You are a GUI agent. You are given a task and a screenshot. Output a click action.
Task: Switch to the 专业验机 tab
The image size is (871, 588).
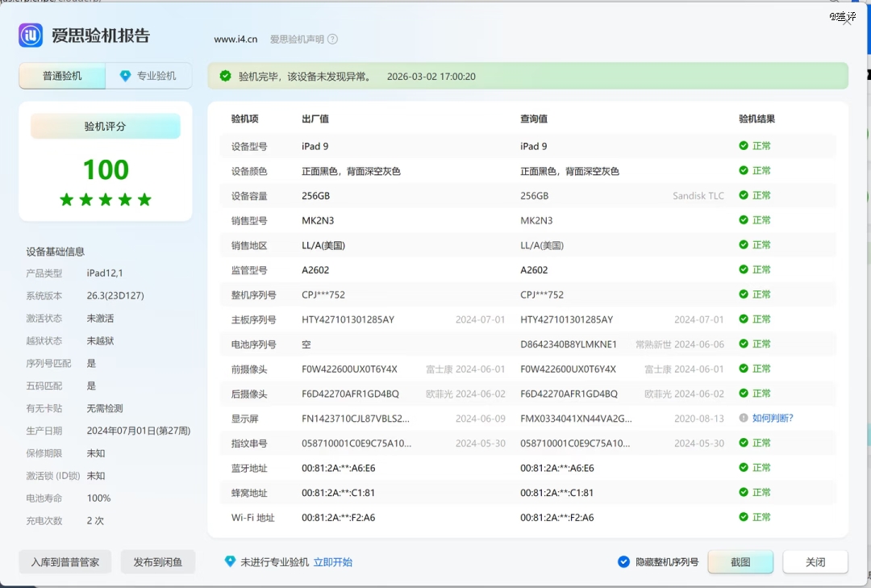[x=149, y=76]
